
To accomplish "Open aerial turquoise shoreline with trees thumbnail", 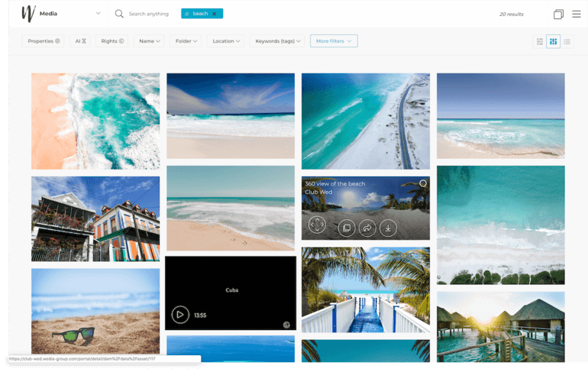I will coord(501,225).
